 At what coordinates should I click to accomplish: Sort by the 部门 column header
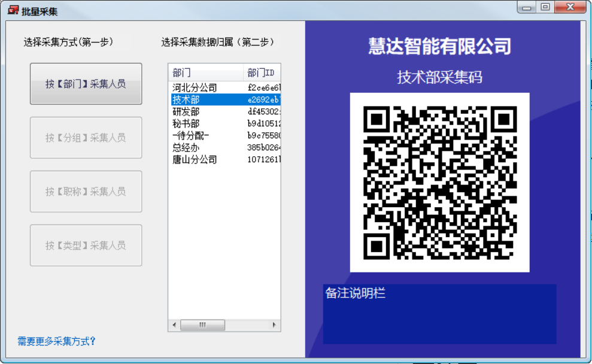pyautogui.click(x=206, y=72)
